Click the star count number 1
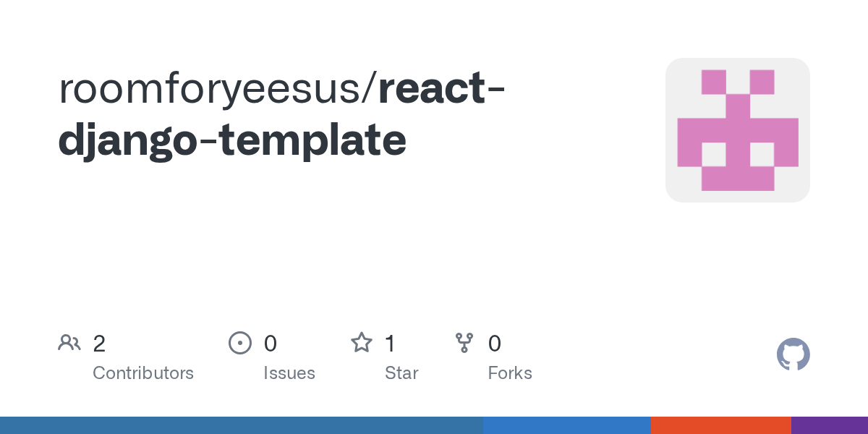The height and width of the screenshot is (434, 868). pos(390,344)
